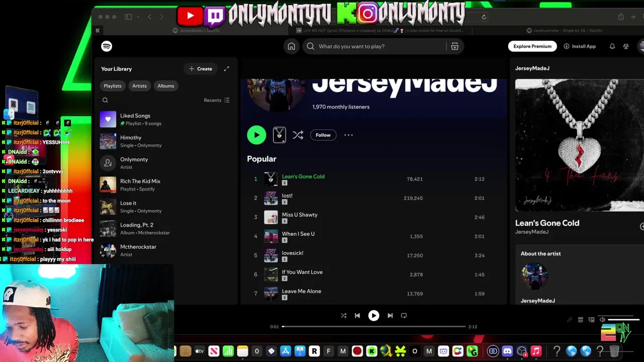Screen dimensions: 644x362
Task: Open more options for JerseyMadeJ
Action: pos(348,135)
